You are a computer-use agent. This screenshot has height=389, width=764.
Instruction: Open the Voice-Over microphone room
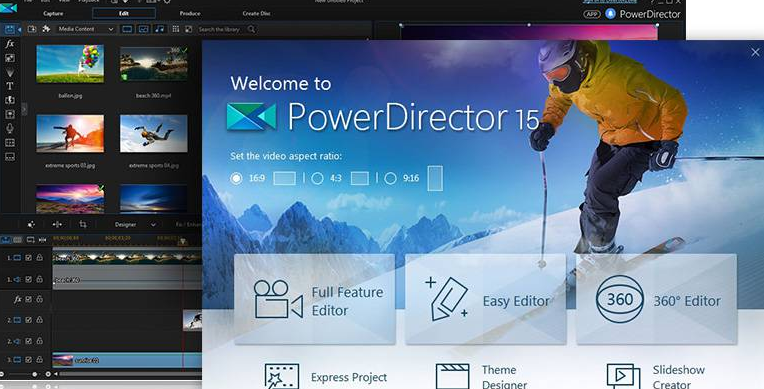pyautogui.click(x=9, y=128)
